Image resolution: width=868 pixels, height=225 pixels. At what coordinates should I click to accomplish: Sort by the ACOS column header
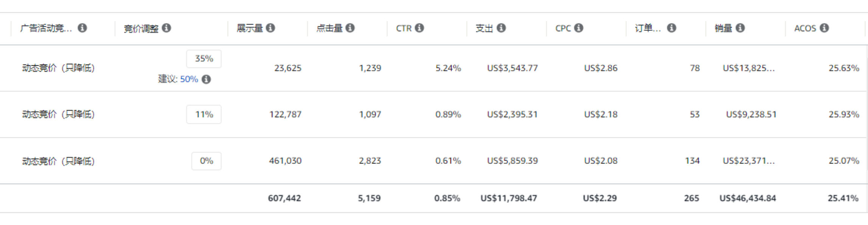pos(805,28)
